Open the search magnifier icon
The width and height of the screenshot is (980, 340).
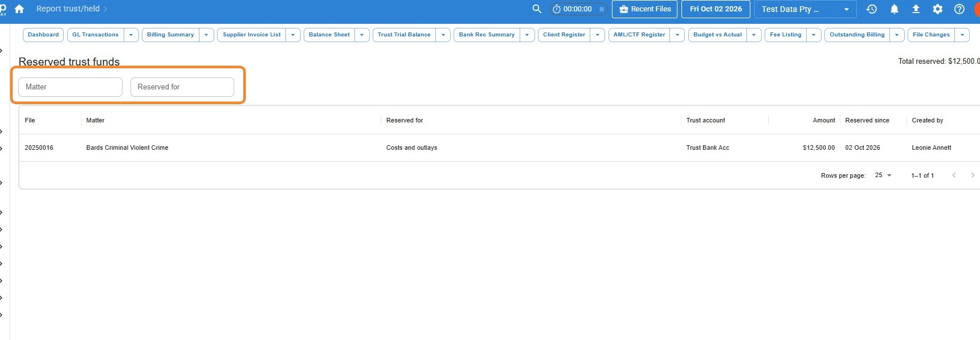pos(537,9)
